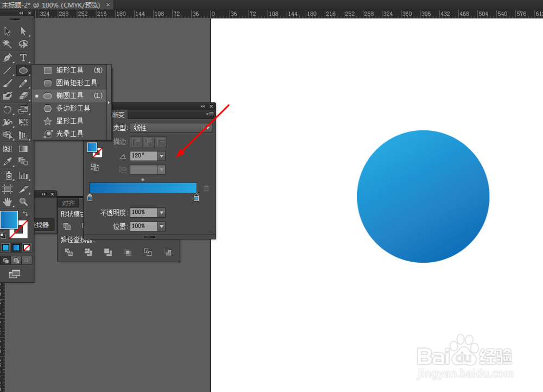This screenshot has width=543, height=392.
Task: Select the Direct Selection tool
Action: 23,31
